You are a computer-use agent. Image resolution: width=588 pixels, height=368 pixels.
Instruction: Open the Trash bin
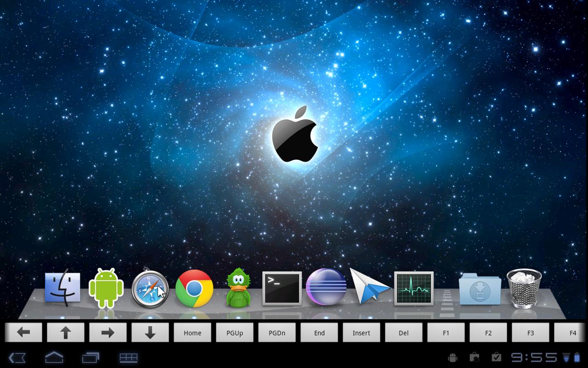524,288
